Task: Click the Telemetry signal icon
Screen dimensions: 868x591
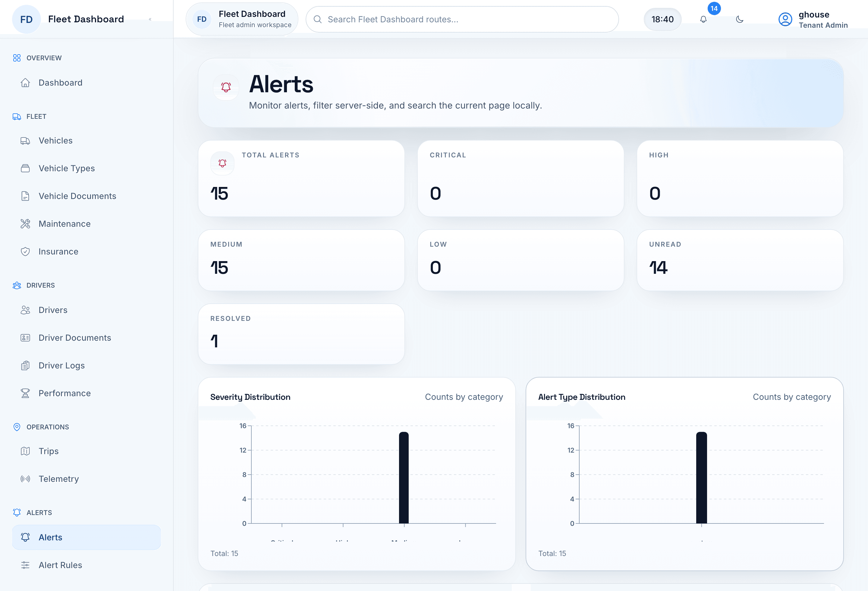Action: pyautogui.click(x=25, y=479)
